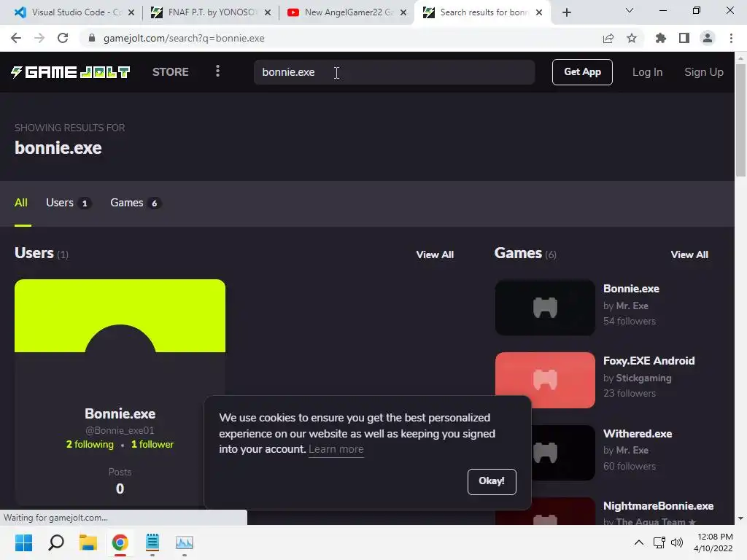Share this page from address bar
747x560 pixels.
(608, 38)
